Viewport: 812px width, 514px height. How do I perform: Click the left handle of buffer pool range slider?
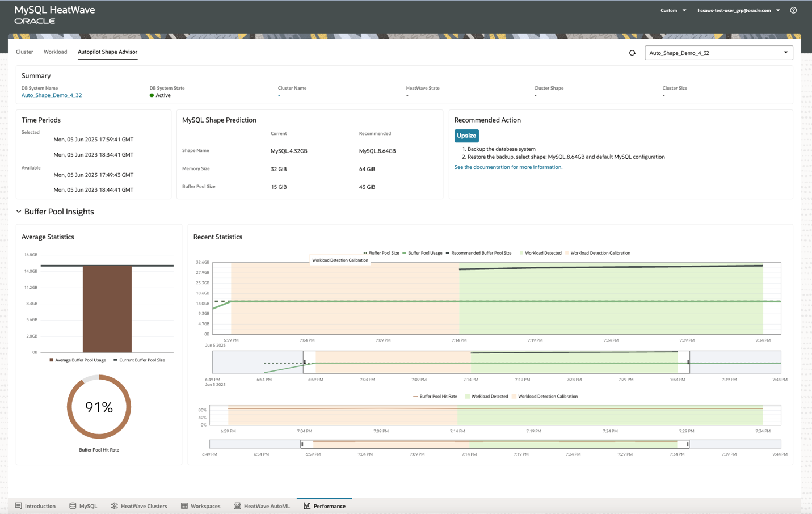coord(305,362)
